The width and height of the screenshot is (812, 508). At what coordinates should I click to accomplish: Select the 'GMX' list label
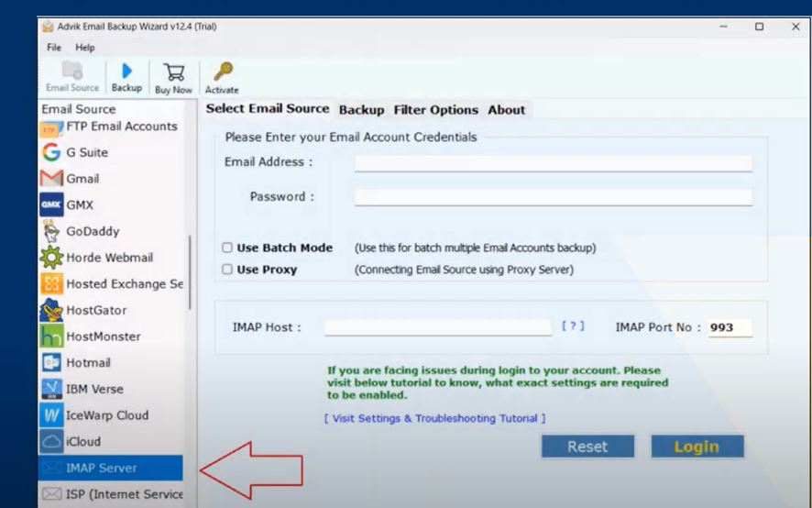pos(80,204)
